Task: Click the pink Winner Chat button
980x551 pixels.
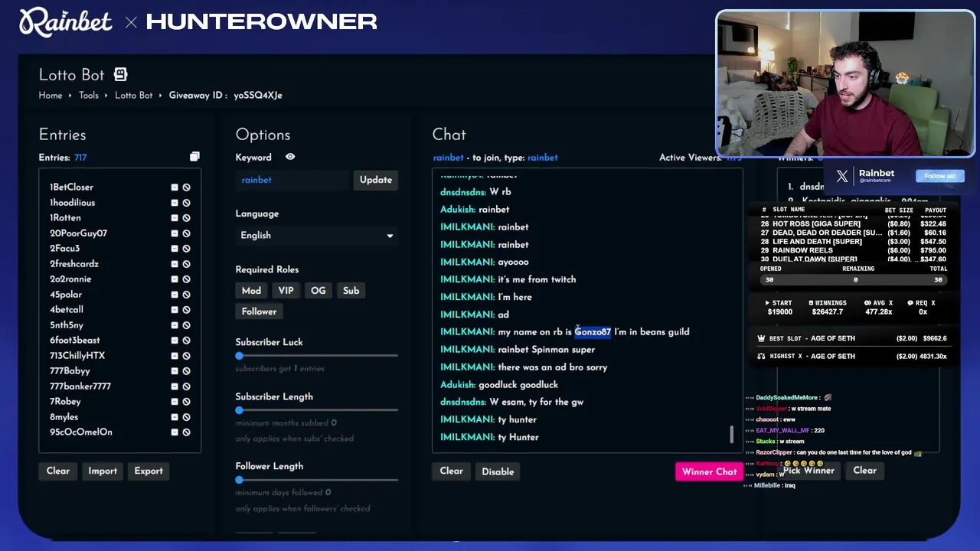Action: [x=710, y=471]
